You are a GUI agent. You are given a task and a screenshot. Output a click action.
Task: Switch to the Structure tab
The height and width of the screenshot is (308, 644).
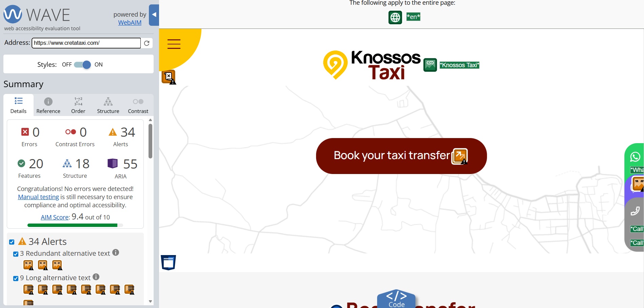click(108, 105)
